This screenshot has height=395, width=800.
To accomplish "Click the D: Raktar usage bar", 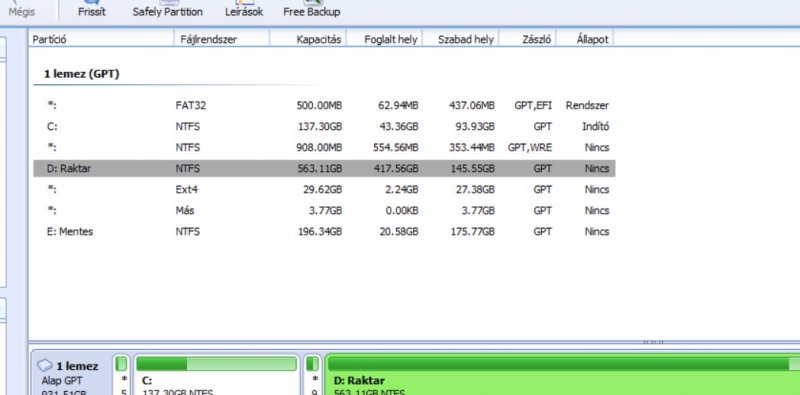I will pyautogui.click(x=564, y=364).
